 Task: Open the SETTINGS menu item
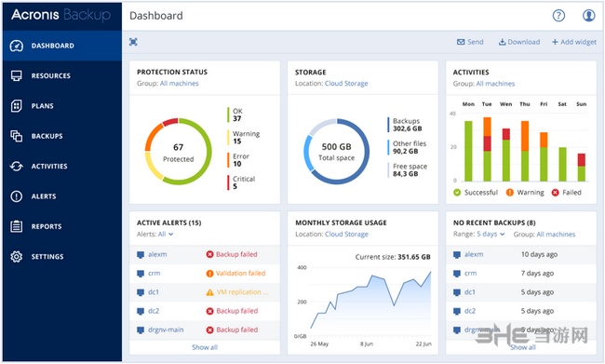(x=62, y=256)
